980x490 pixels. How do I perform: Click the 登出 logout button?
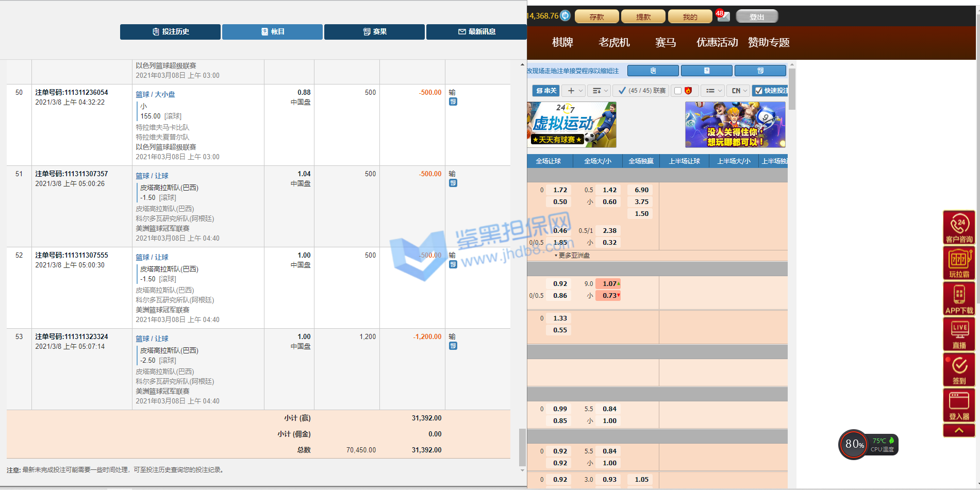pyautogui.click(x=756, y=16)
